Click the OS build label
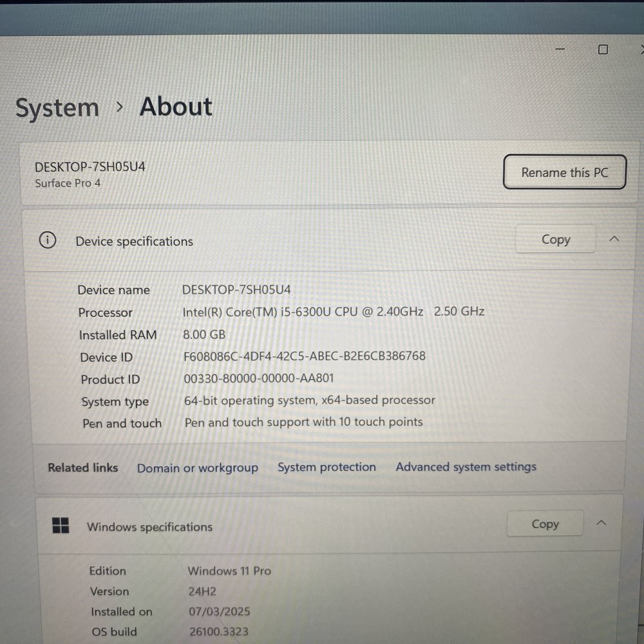The height and width of the screenshot is (644, 644). pyautogui.click(x=114, y=632)
